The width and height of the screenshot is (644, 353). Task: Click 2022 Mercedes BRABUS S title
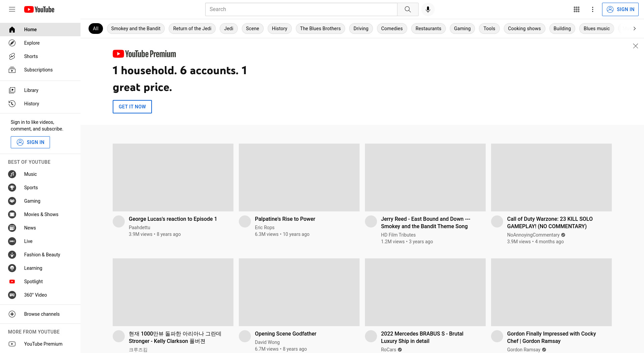[422, 337]
